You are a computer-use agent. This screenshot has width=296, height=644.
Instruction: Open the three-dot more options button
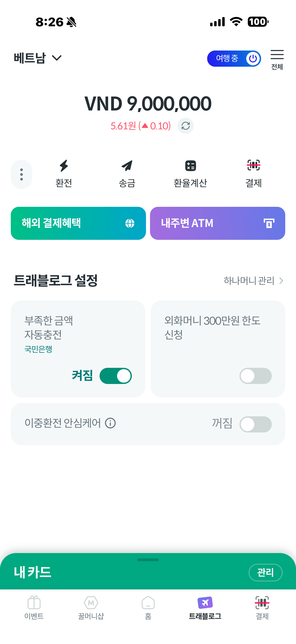point(22,174)
